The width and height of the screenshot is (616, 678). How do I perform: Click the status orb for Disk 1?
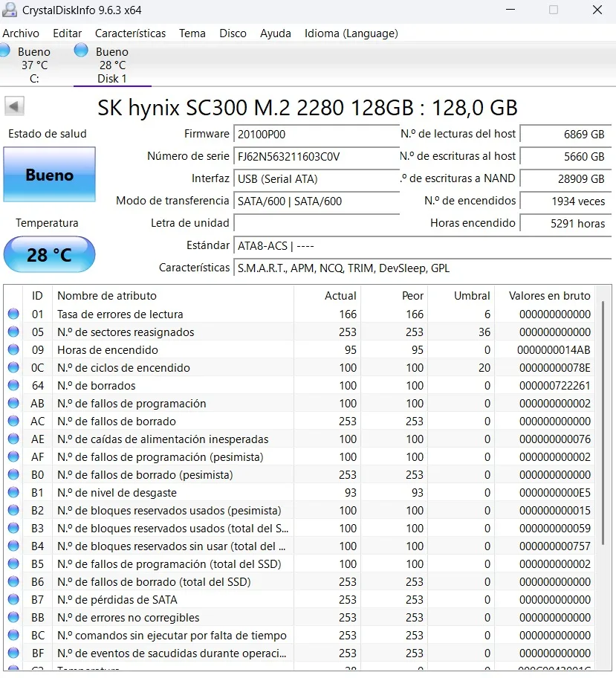[81, 51]
